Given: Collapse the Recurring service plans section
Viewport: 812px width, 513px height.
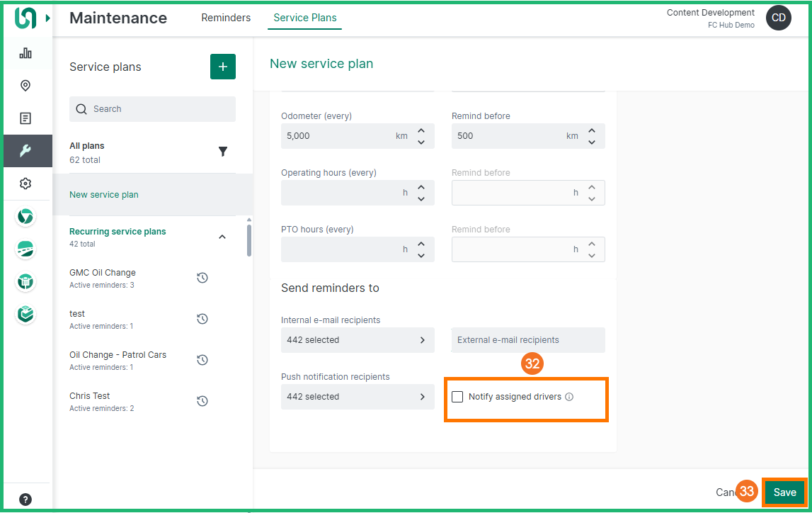Looking at the screenshot, I should point(222,237).
